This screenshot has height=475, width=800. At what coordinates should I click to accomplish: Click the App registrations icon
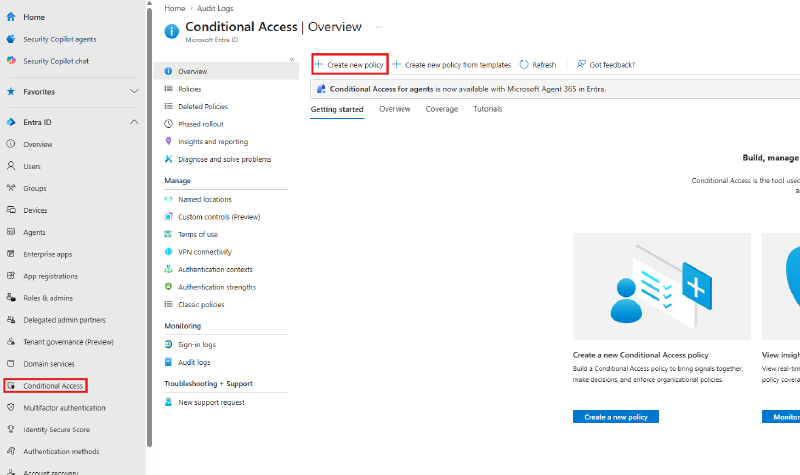point(11,276)
